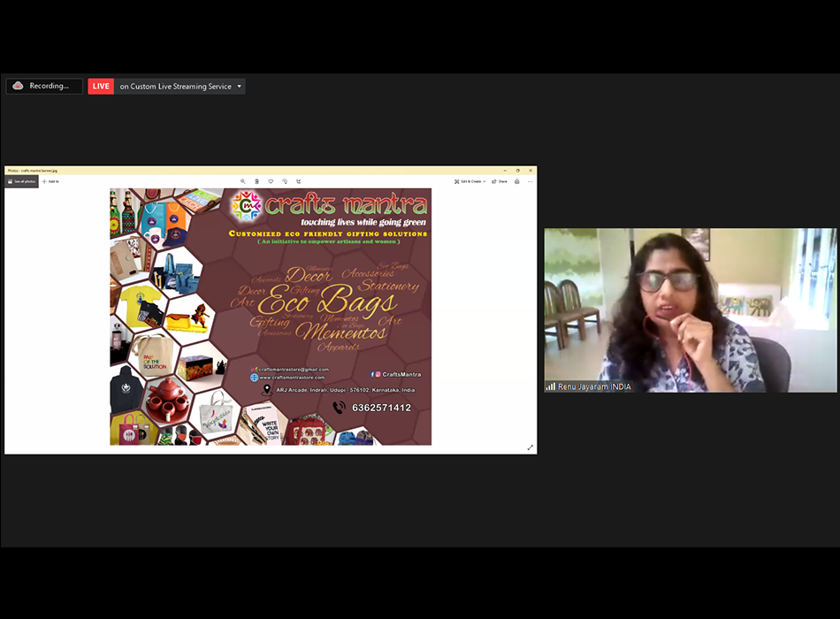Open the Custom Live Streaming Service dropdown arrow
Viewport: 840px width, 619px height.
tap(240, 87)
